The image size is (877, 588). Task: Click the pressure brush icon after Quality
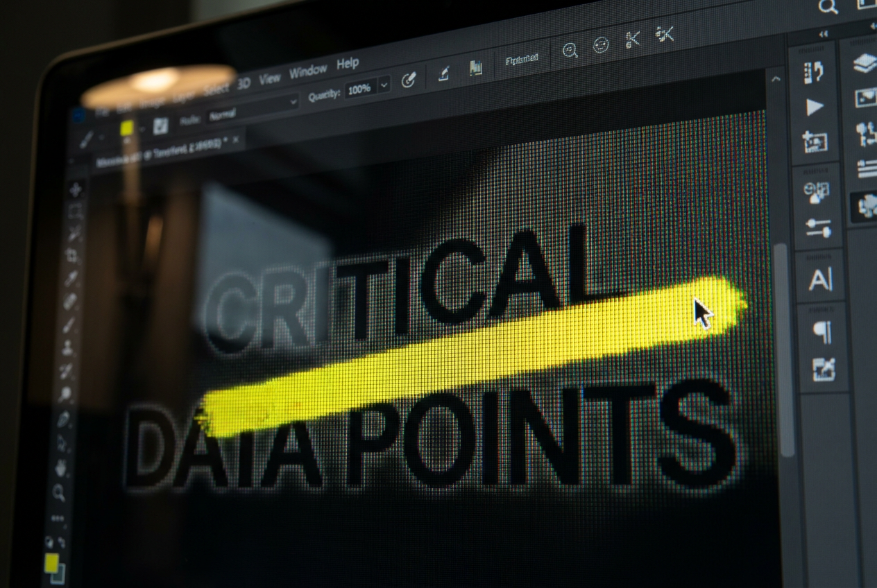[x=409, y=80]
